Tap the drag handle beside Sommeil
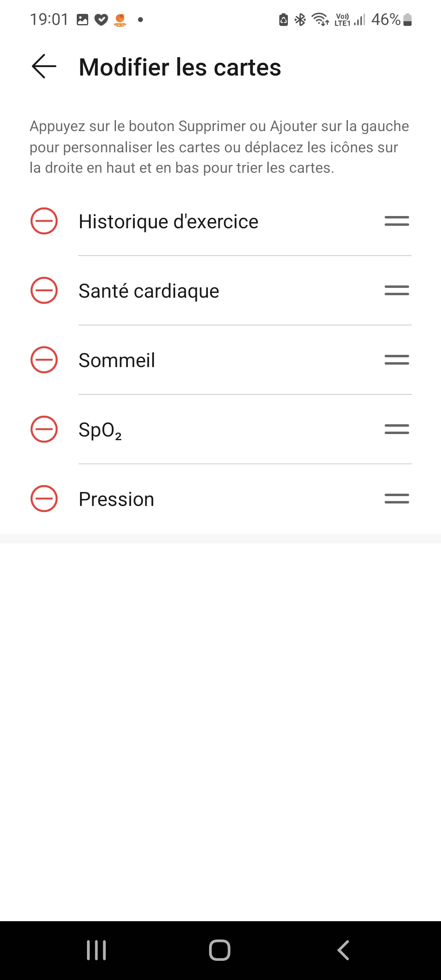The height and width of the screenshot is (980, 441). coord(396,360)
